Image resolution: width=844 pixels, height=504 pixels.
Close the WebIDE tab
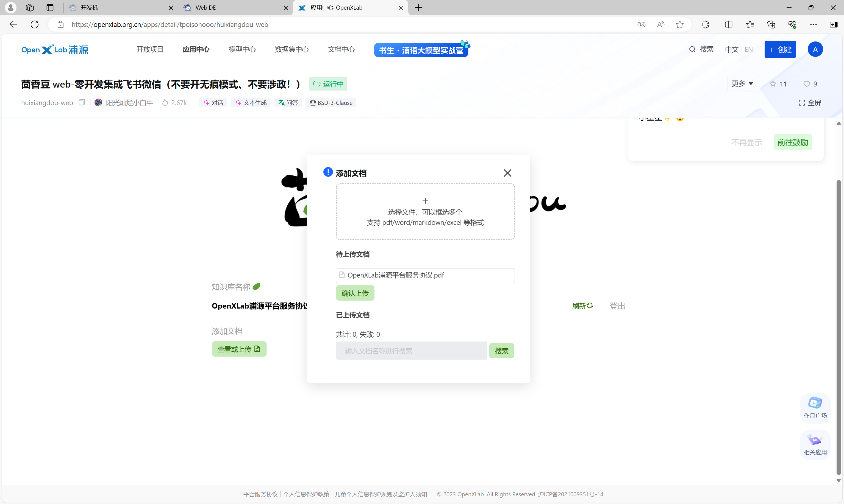click(x=286, y=8)
